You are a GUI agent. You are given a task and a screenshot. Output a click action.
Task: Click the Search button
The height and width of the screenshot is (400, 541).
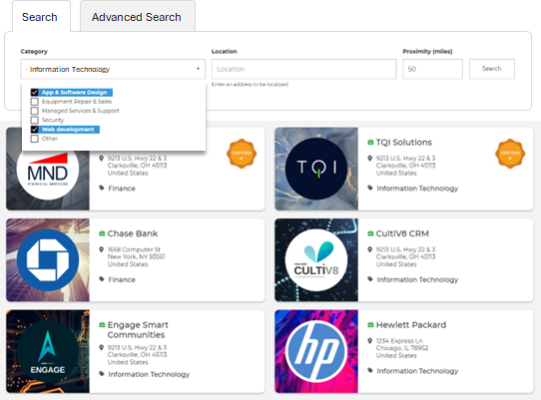point(492,69)
